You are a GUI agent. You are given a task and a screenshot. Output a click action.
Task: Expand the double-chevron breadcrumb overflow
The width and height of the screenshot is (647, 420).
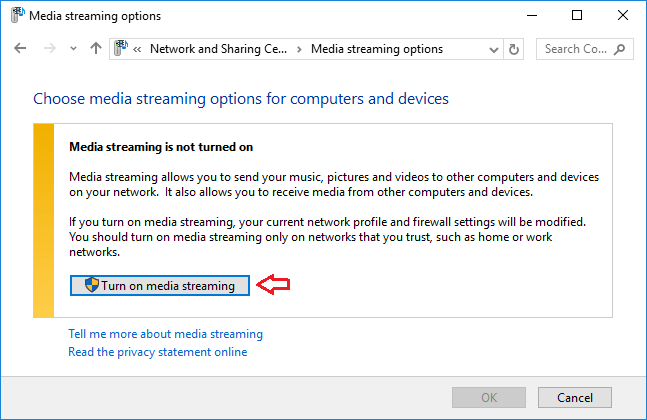coord(137,49)
